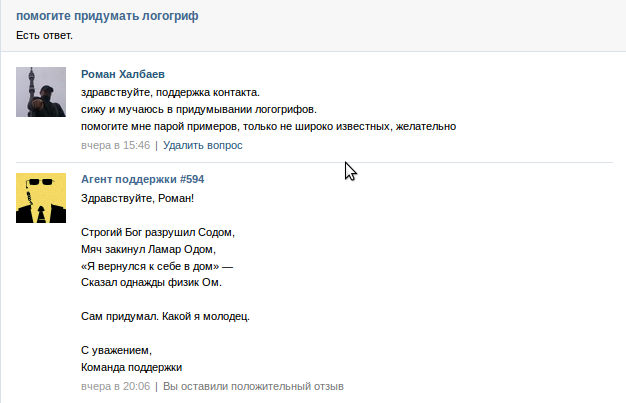Select the support agent's yellow avatar
This screenshot has width=626, height=403.
click(x=41, y=198)
